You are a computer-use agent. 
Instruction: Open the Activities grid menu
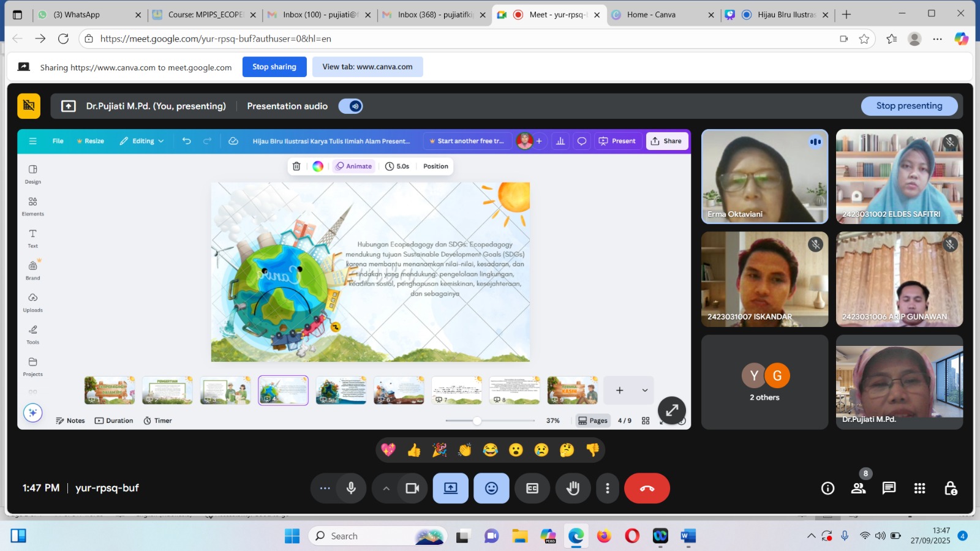(x=919, y=488)
